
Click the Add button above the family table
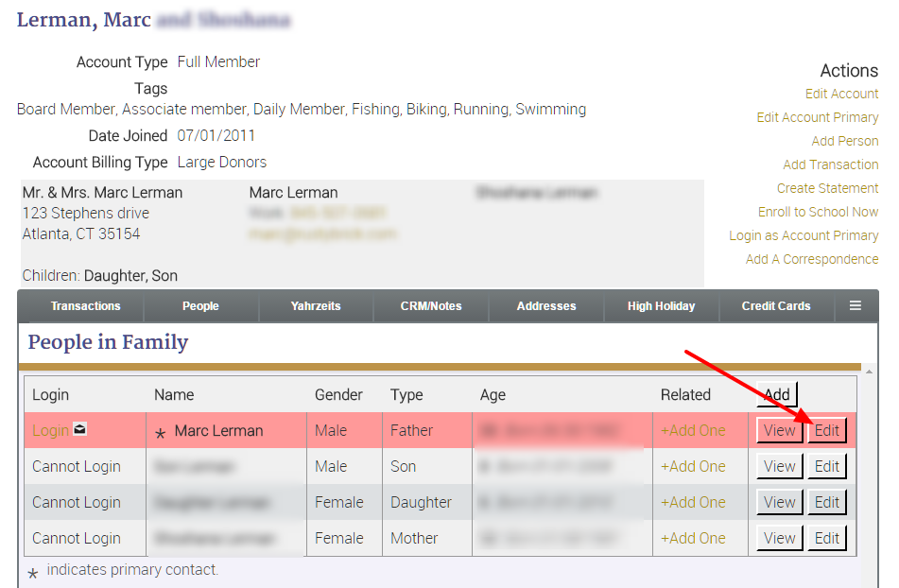(777, 394)
